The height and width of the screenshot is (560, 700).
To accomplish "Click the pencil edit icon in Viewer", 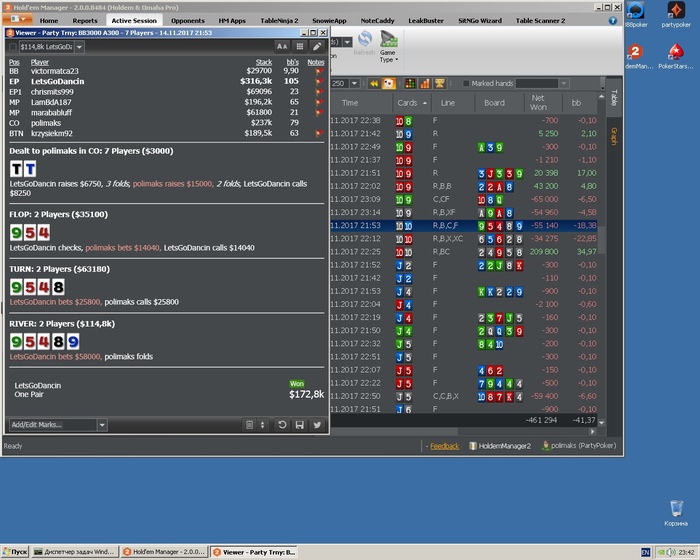I will [x=317, y=46].
